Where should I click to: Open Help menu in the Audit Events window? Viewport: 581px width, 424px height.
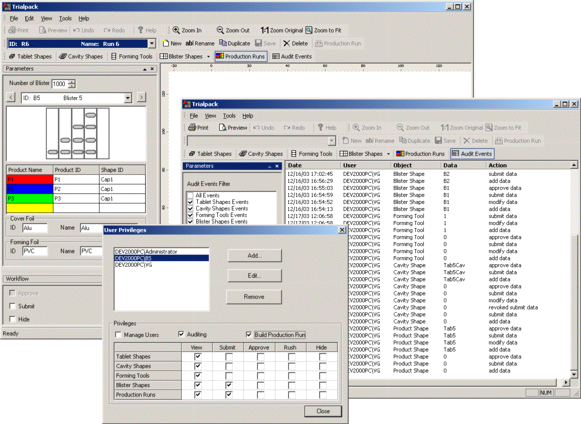(248, 116)
